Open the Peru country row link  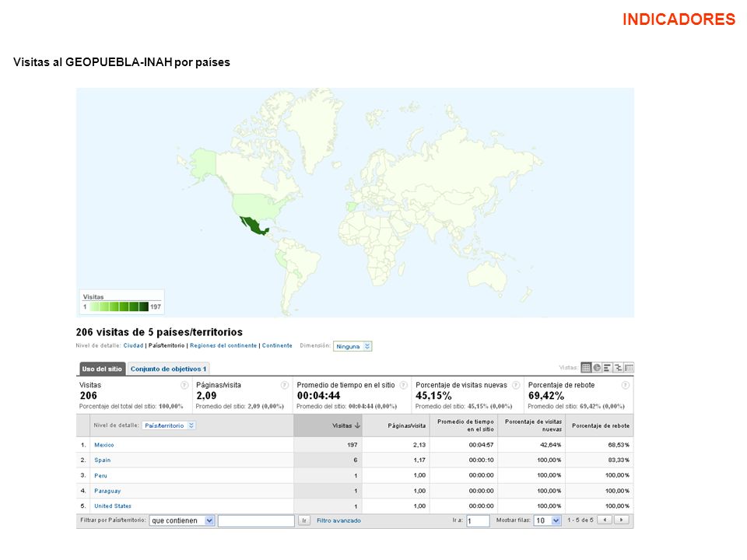point(100,475)
